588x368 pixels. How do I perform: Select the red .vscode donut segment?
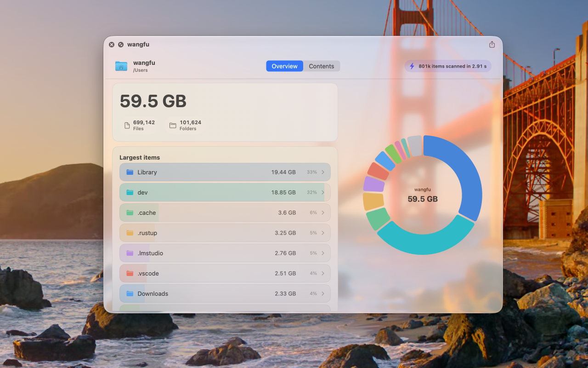pyautogui.click(x=379, y=171)
